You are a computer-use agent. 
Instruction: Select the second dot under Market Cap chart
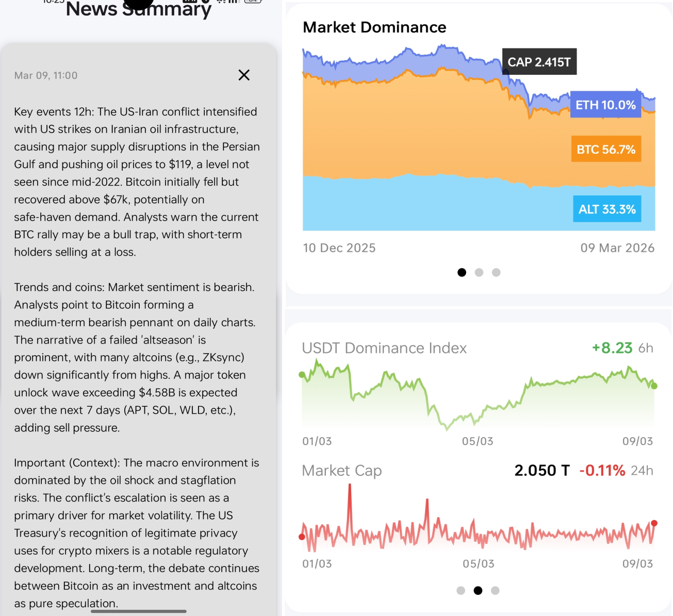coord(478,590)
